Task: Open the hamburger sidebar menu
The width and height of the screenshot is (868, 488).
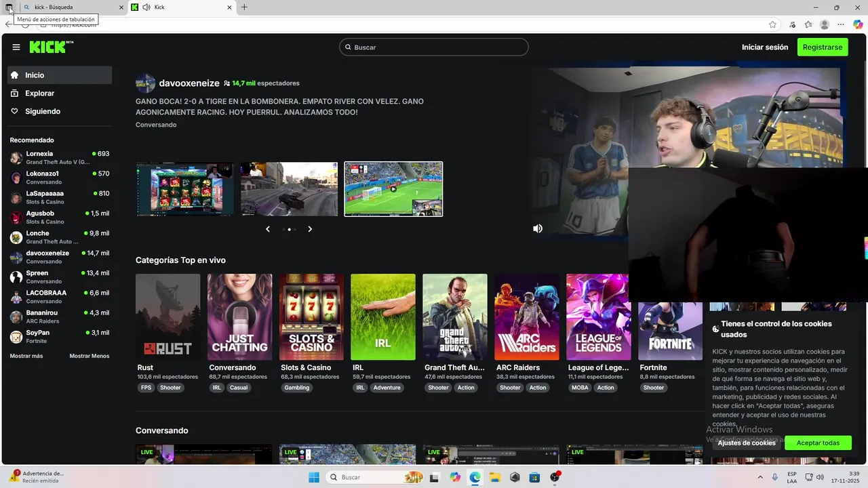Action: point(16,47)
